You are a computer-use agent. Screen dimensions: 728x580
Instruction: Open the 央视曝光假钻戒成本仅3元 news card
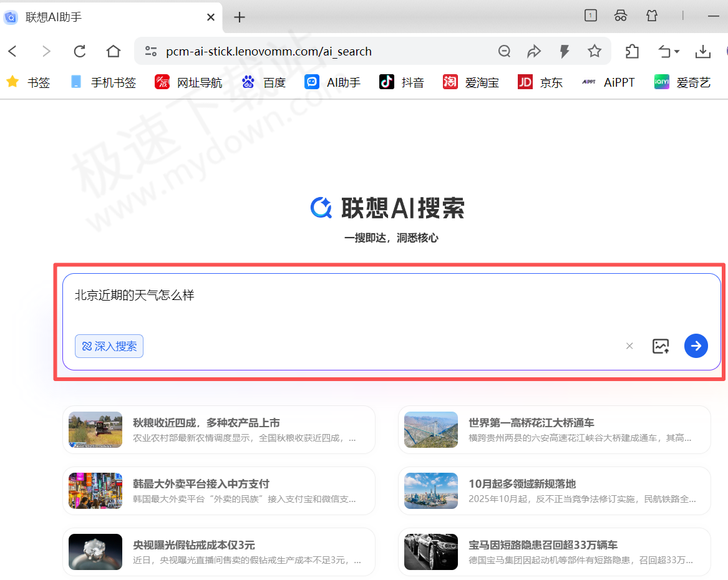coord(218,551)
